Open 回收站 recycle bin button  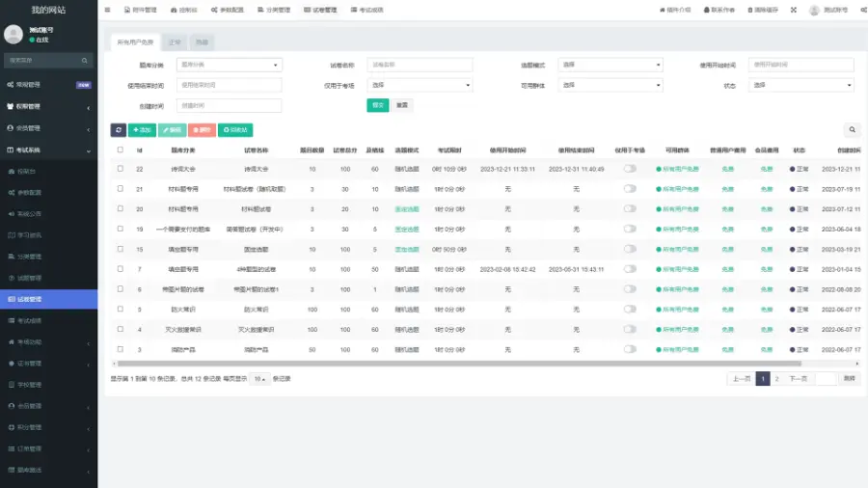point(235,129)
